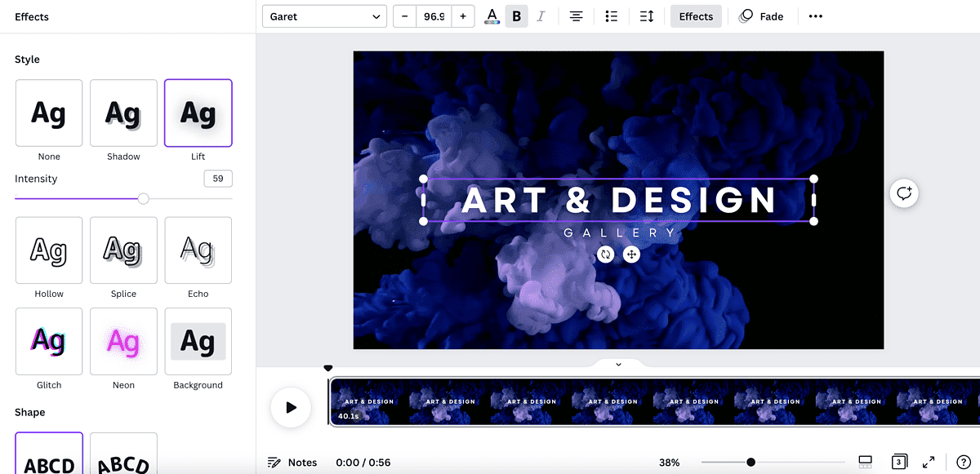Image resolution: width=980 pixels, height=474 pixels.
Task: Open the text color picker
Action: click(x=491, y=16)
